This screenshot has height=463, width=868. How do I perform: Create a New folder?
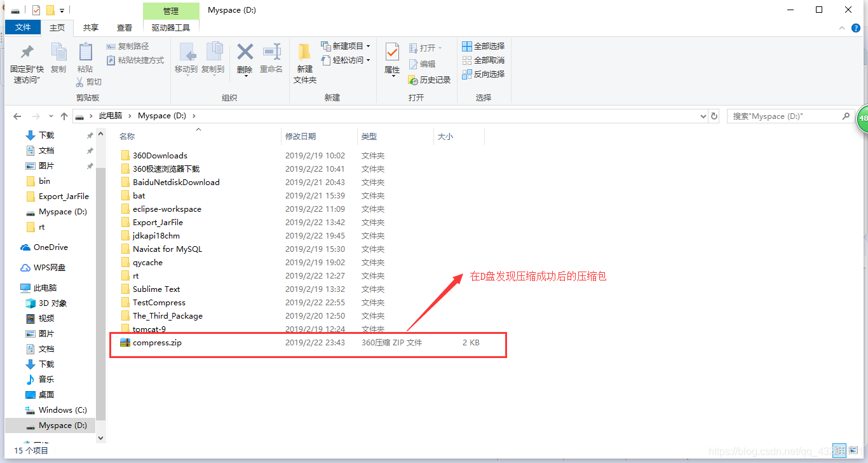(305, 63)
